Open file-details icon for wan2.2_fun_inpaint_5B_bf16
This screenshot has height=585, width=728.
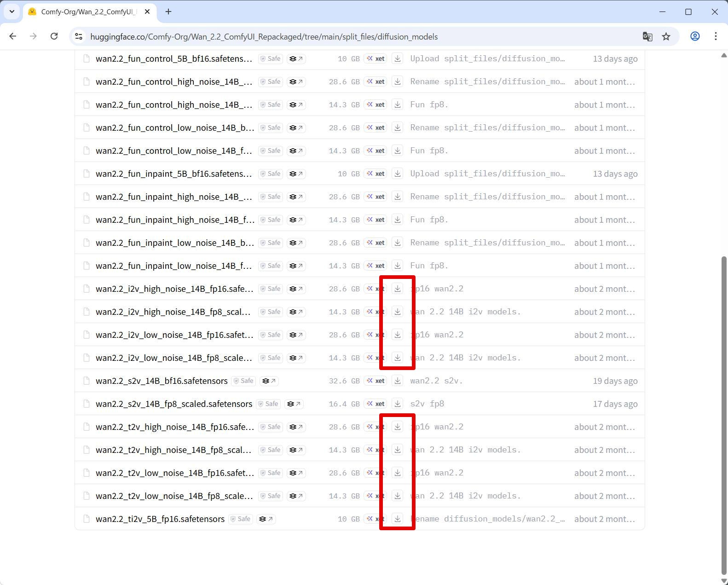pyautogui.click(x=296, y=174)
